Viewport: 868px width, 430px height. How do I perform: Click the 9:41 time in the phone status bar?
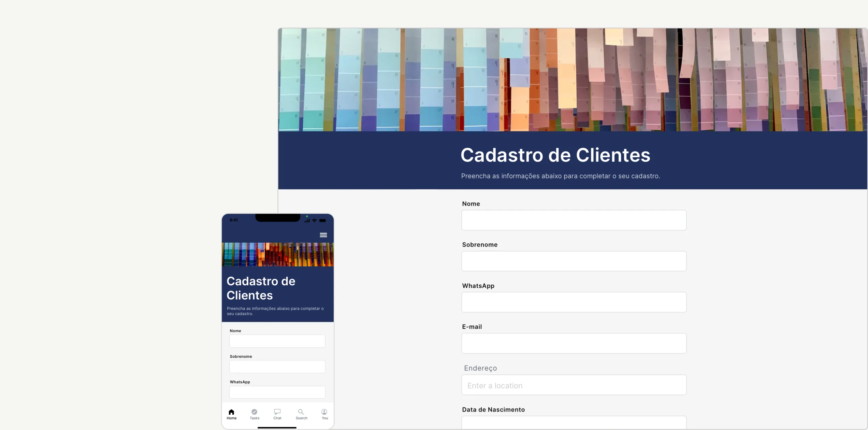coord(233,220)
